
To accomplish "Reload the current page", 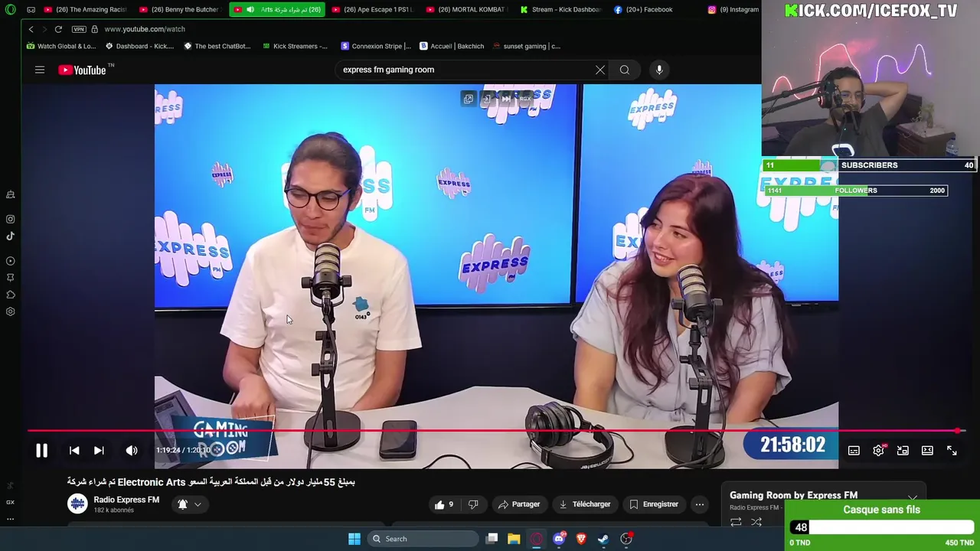I will click(58, 29).
